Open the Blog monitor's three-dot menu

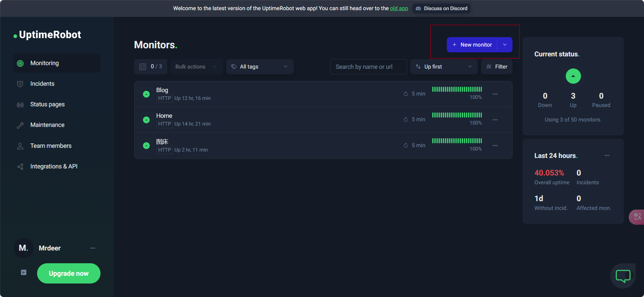click(495, 94)
